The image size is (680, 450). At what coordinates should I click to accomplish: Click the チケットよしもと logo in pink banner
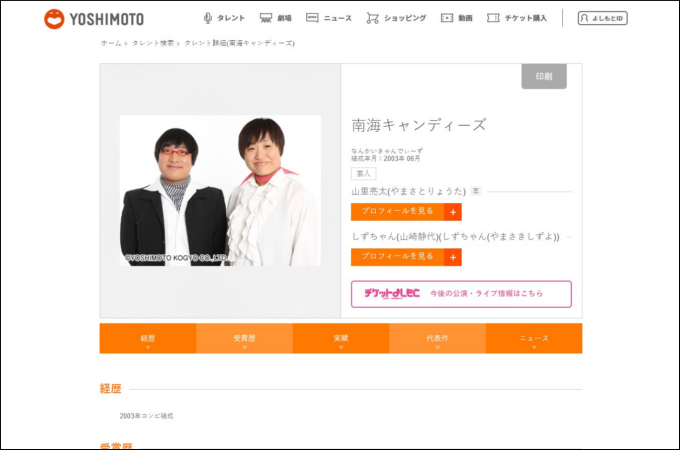click(x=392, y=293)
